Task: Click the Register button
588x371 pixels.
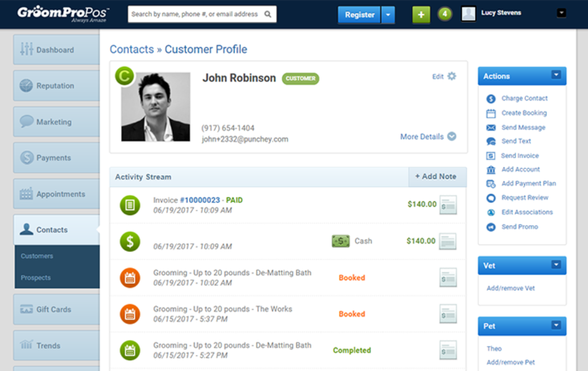Action: pos(359,15)
